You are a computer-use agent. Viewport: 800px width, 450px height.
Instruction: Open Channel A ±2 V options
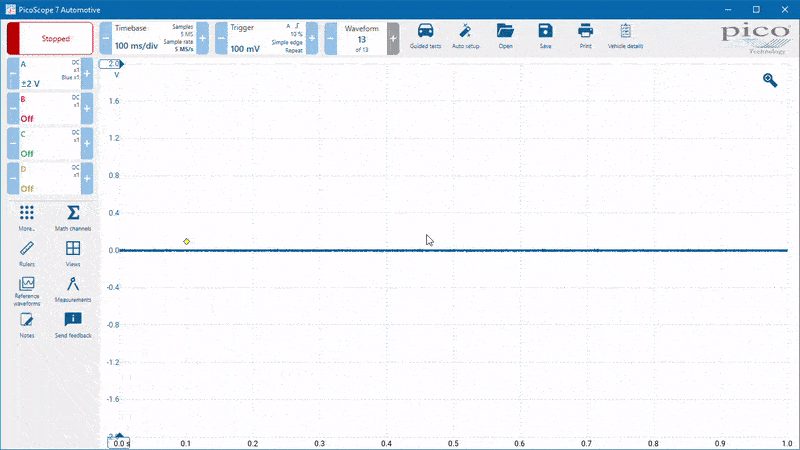(x=50, y=74)
